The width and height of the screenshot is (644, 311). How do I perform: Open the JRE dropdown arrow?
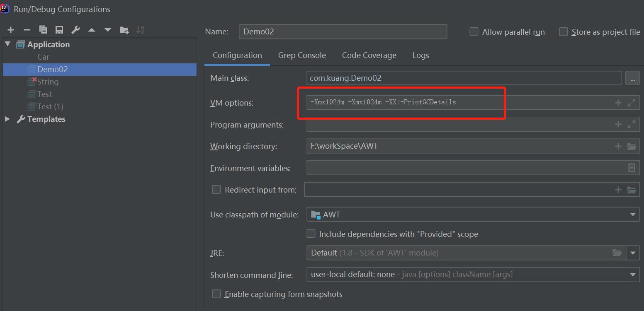point(633,253)
